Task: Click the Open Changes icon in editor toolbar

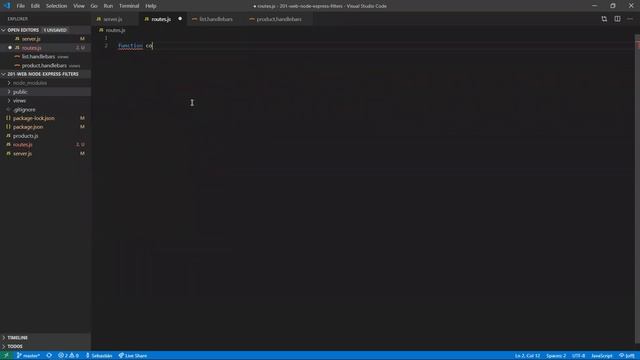Action: click(604, 19)
